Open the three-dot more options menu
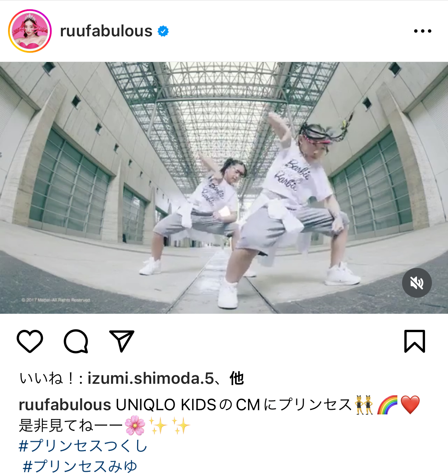 pyautogui.click(x=423, y=31)
